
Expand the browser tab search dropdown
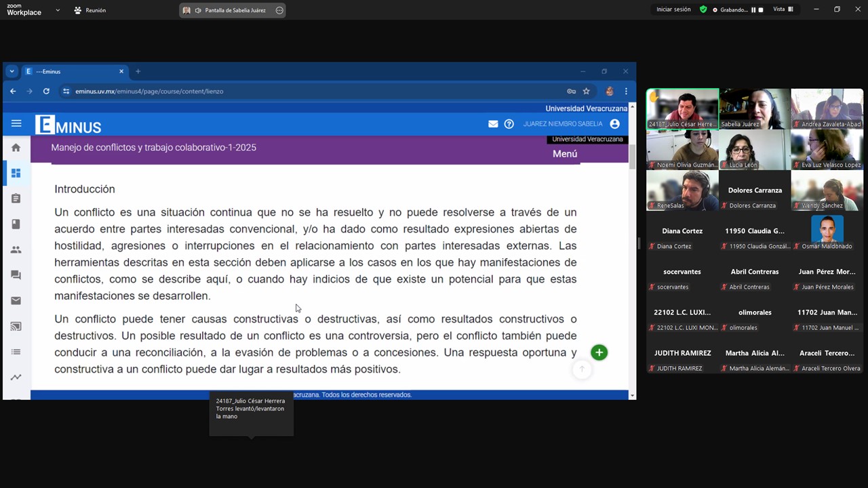[12, 71]
